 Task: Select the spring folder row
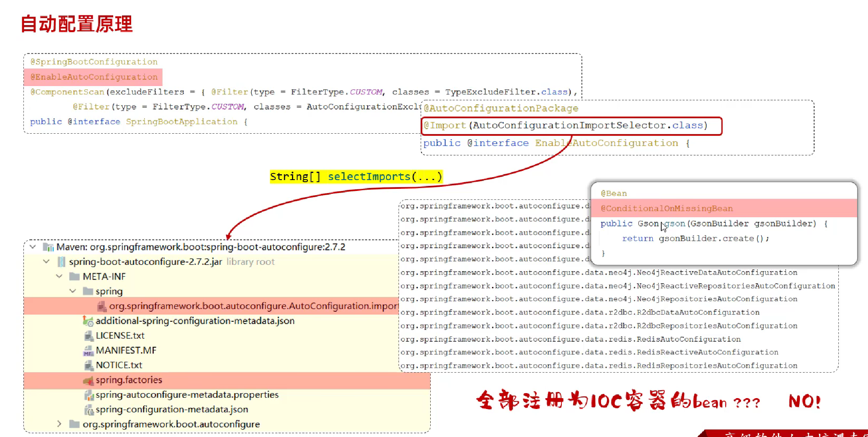109,291
